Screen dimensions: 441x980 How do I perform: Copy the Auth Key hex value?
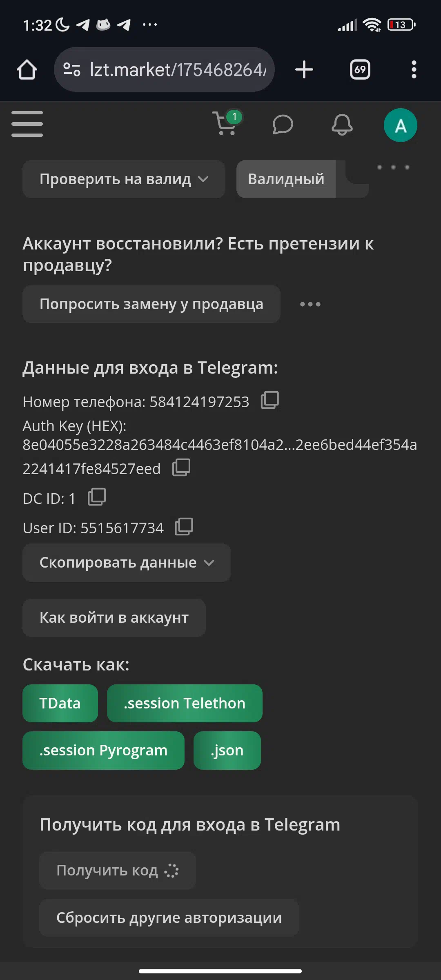coord(181,467)
